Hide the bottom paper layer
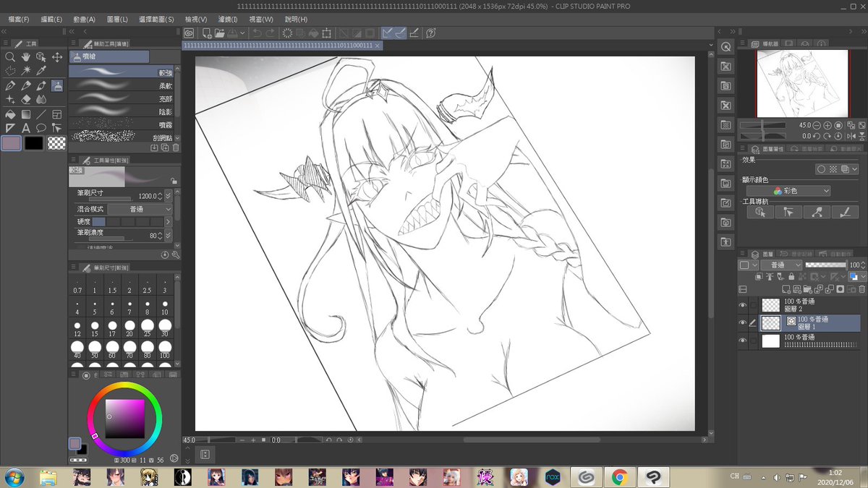Viewport: 868px width, 488px height. coord(743,341)
